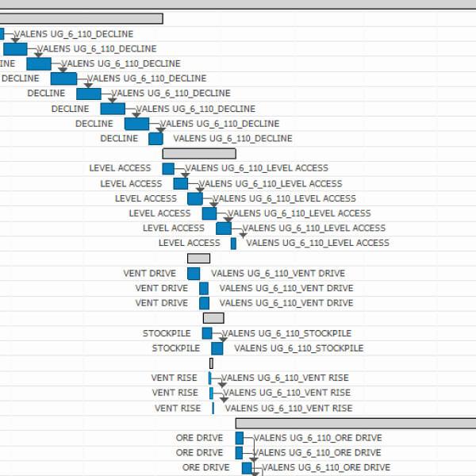Select the grey summary bar above the VENT DRIVE tasks

pos(198,259)
